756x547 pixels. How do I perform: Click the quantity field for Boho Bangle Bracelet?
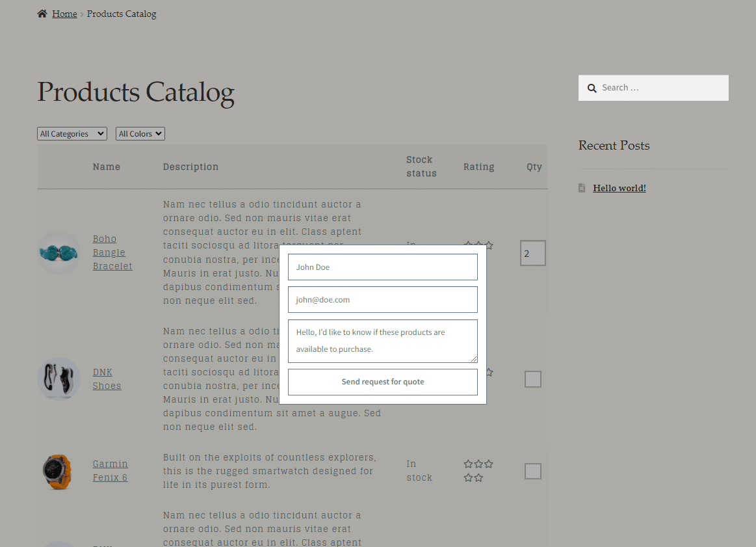pos(533,253)
